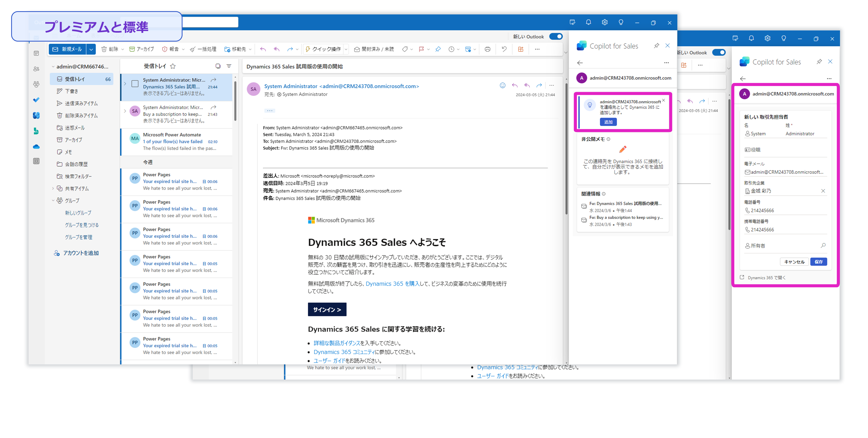Viewport: 868px width, 438px height.
Task: Click the notification bell in the front title bar
Action: coord(588,22)
